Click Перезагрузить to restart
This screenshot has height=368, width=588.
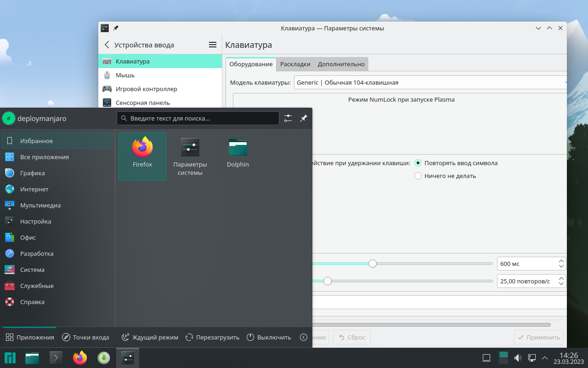point(212,337)
